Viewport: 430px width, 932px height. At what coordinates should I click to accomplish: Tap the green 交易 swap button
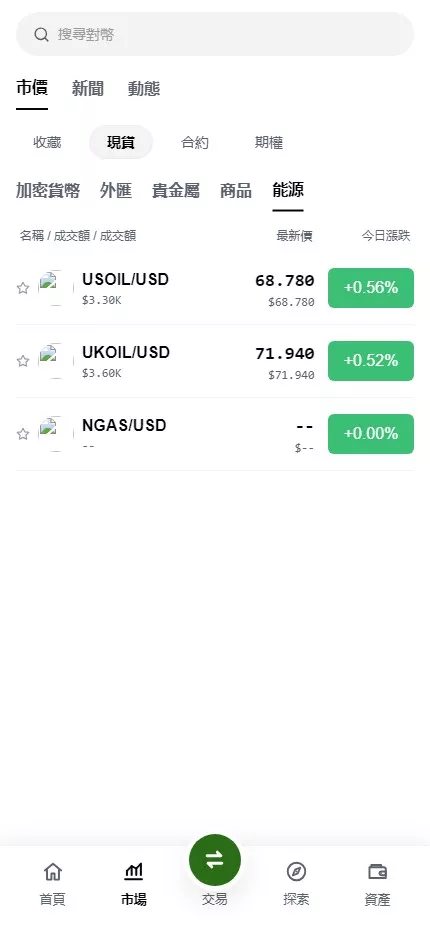pyautogui.click(x=215, y=859)
